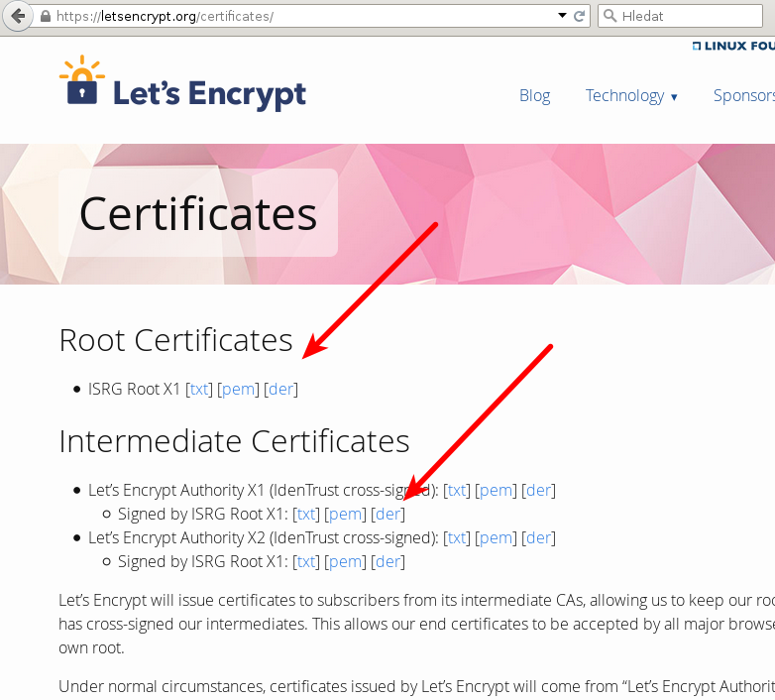Open pem under Authority X2 signed by ISRG
This screenshot has width=775, height=700.
tap(345, 561)
